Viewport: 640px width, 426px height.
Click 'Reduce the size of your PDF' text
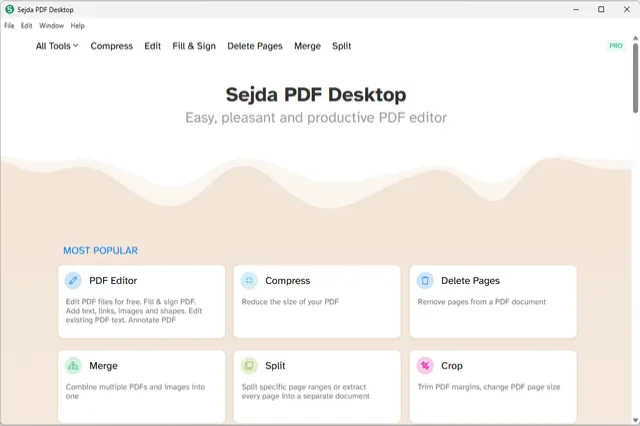(290, 302)
